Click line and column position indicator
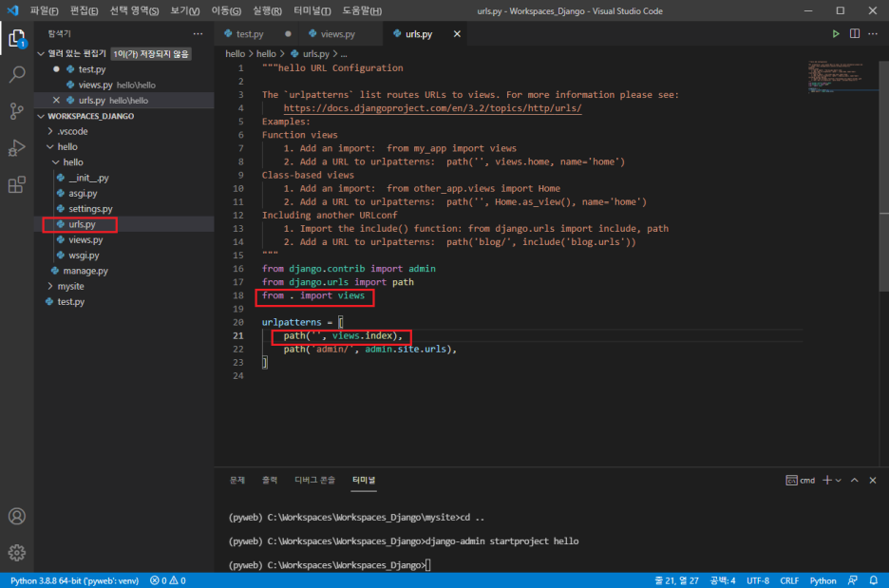 point(676,580)
